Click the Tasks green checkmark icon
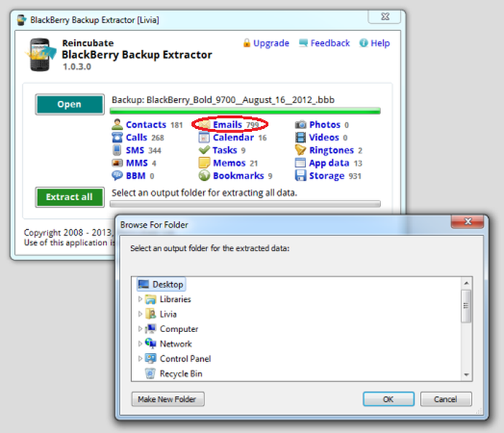This screenshot has height=433, width=504. point(204,150)
